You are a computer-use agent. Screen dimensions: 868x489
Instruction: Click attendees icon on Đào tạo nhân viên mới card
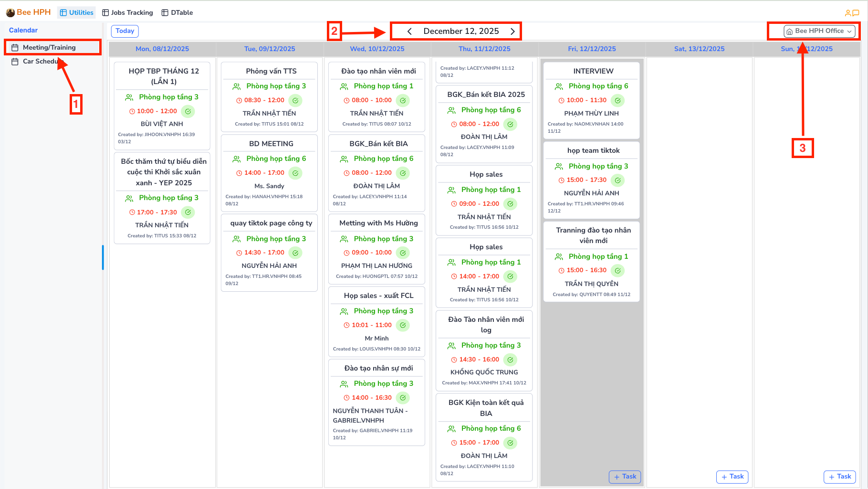pos(344,86)
